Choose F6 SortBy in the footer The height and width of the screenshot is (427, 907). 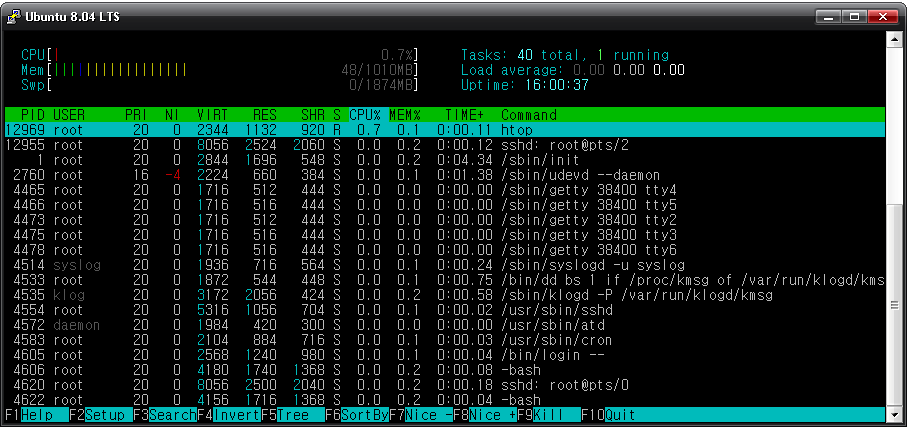(356, 415)
